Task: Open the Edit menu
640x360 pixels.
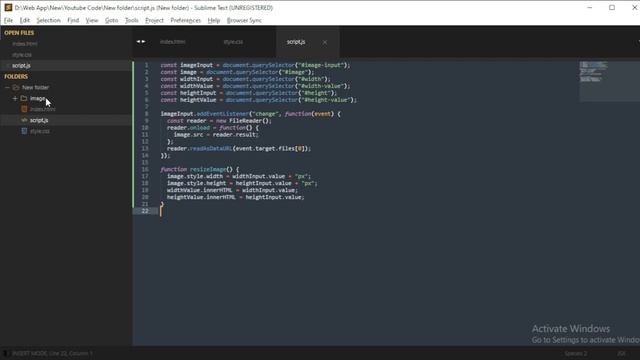Action: [x=24, y=20]
